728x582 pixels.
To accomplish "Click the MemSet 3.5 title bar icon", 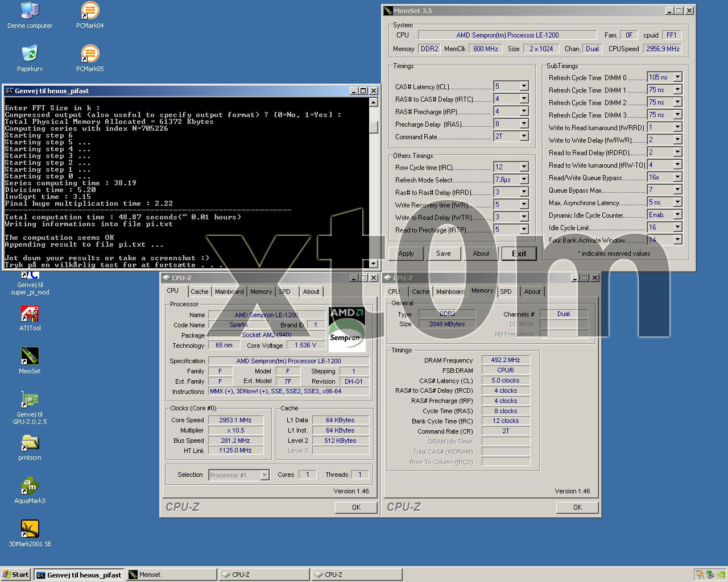I will click(388, 11).
